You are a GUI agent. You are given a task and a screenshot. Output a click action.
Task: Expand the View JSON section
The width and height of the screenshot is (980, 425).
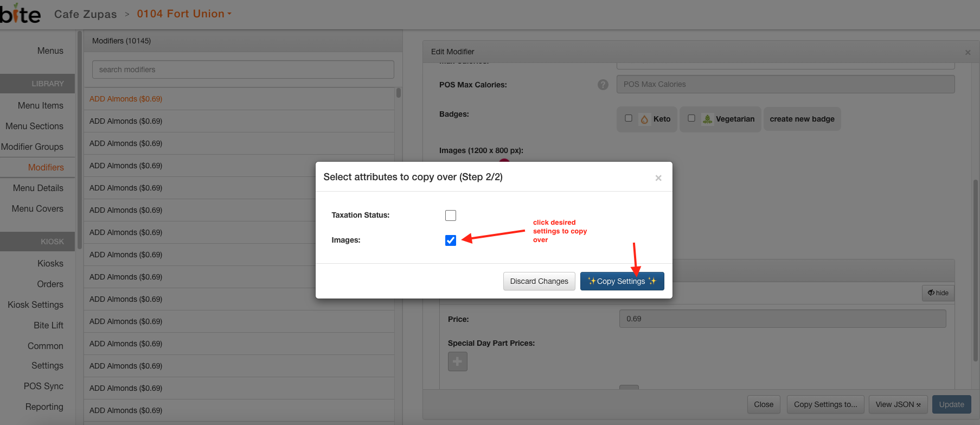click(898, 404)
